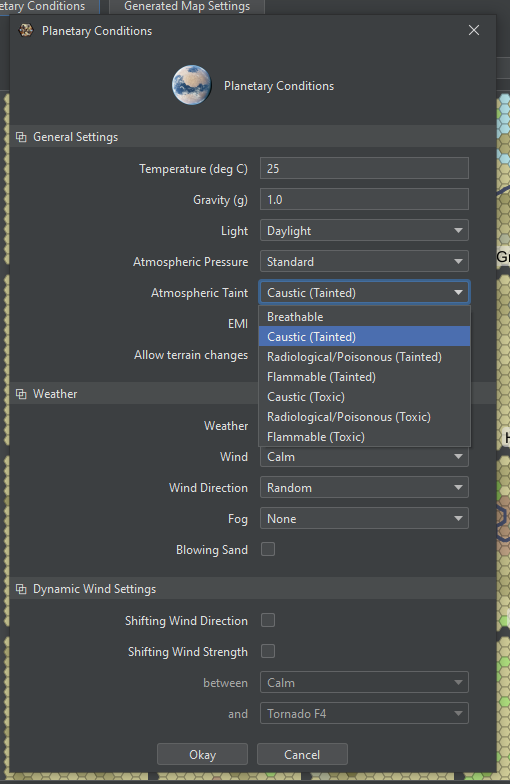Collapse the General Settings section icon
This screenshot has height=784, width=510.
tap(21, 137)
